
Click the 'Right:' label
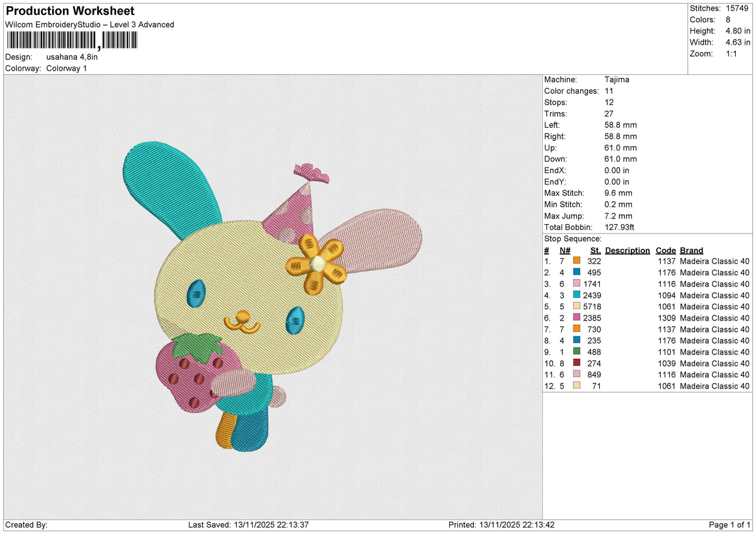[x=555, y=137]
